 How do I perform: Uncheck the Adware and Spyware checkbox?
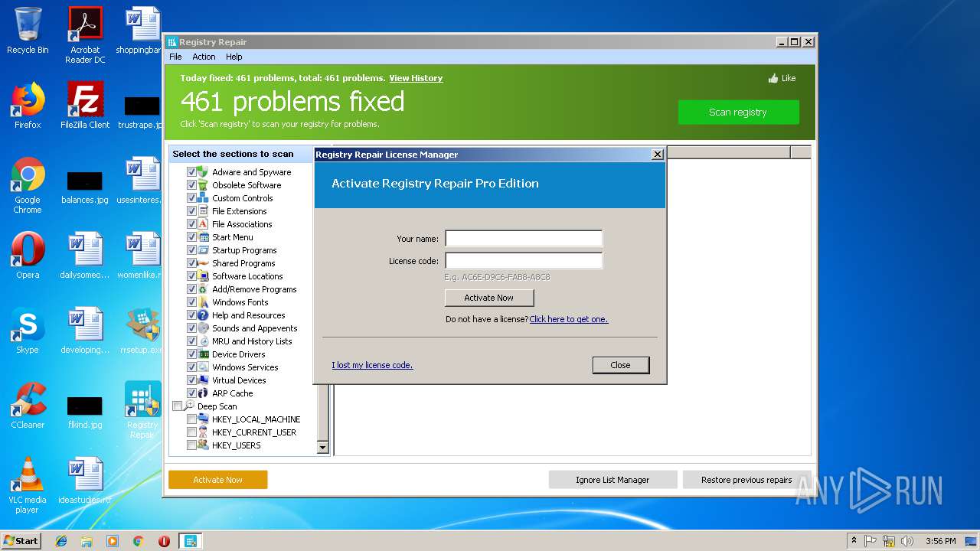pyautogui.click(x=191, y=172)
